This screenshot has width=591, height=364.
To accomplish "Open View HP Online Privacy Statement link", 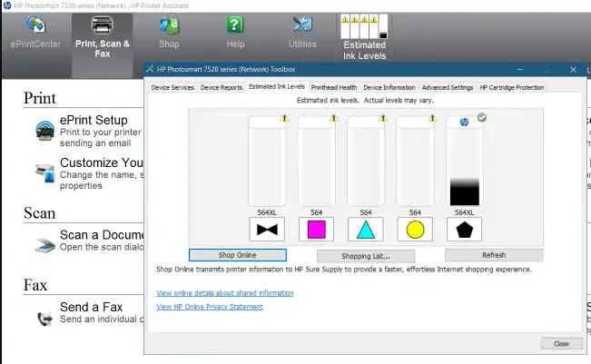I will [210, 307].
